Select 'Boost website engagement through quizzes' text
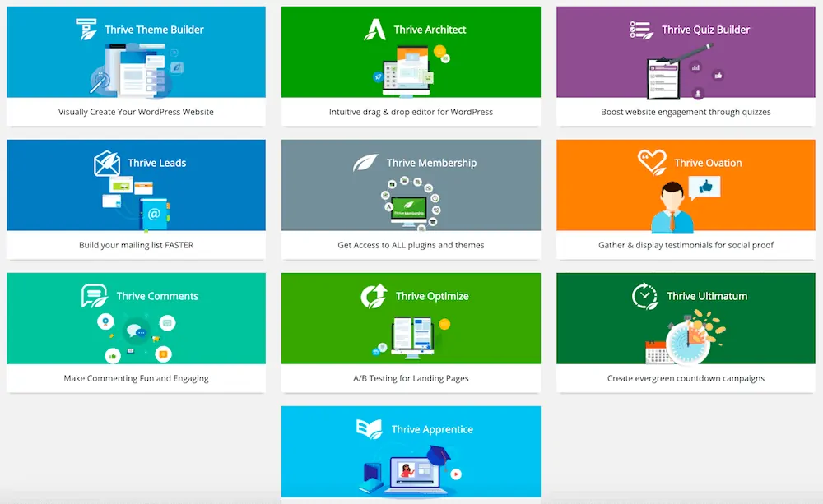 click(686, 112)
